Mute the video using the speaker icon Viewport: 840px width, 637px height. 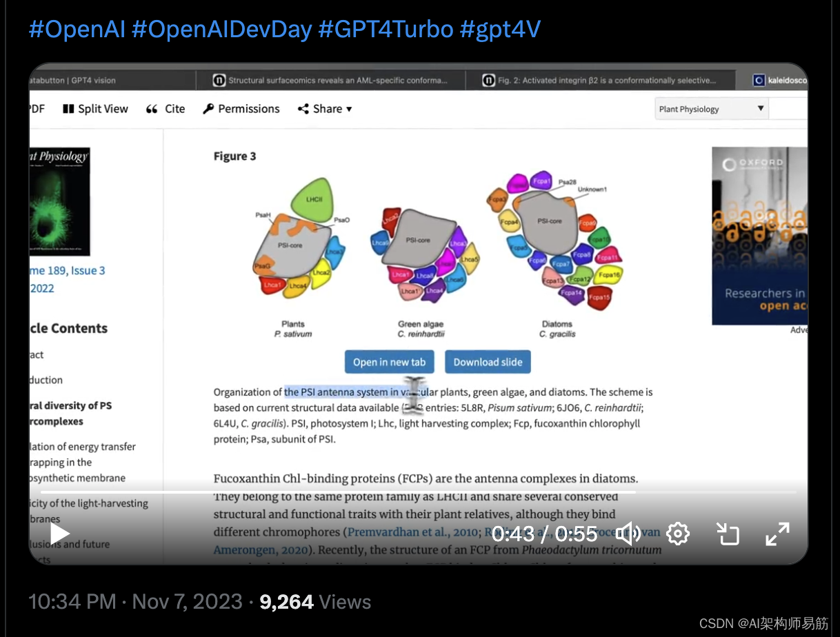[x=628, y=534]
